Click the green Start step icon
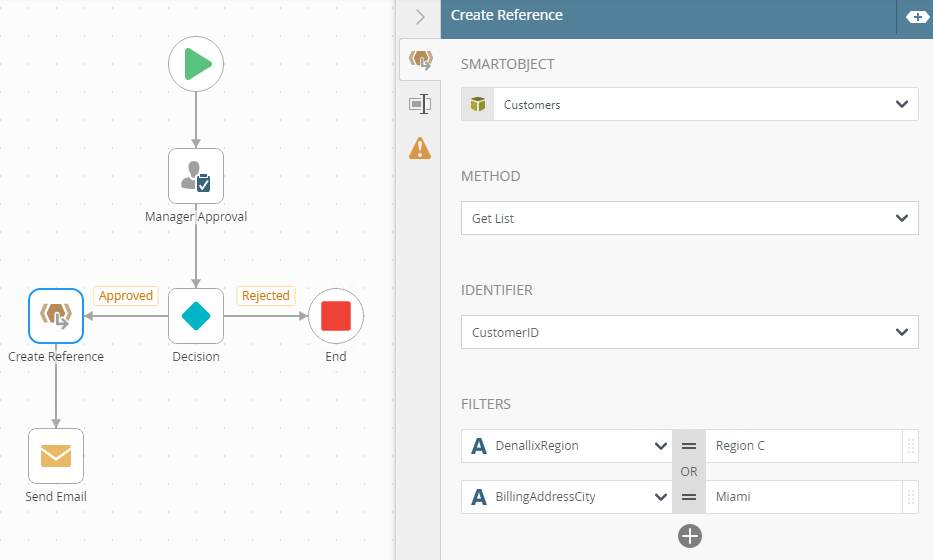 [196, 65]
